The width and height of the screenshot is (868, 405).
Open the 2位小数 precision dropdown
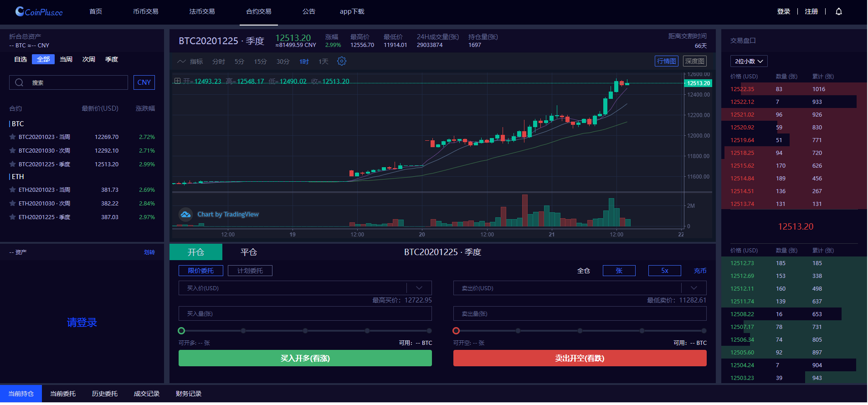click(x=749, y=61)
